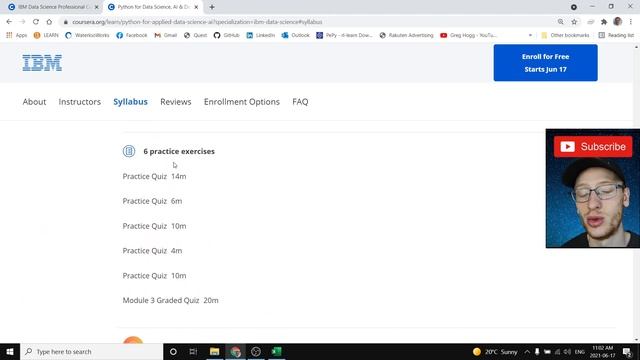Open the volume control in system tray
Viewport: 640px width, 360px height.
[567, 351]
